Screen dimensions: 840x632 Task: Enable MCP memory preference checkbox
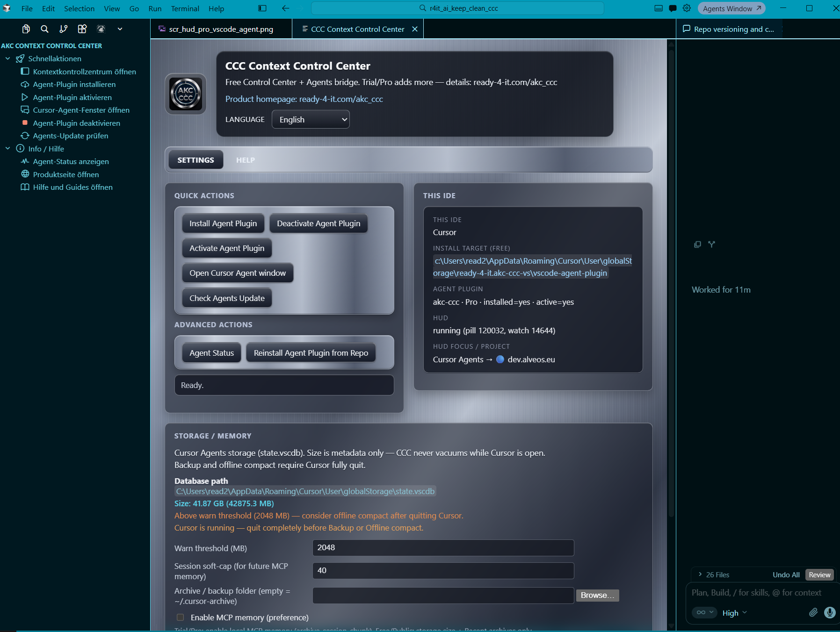click(x=181, y=618)
